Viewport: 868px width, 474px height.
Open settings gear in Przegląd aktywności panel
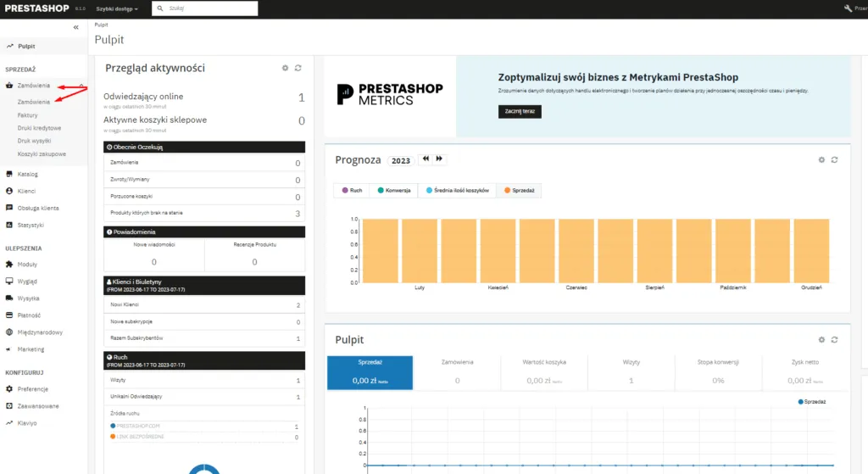pos(285,68)
